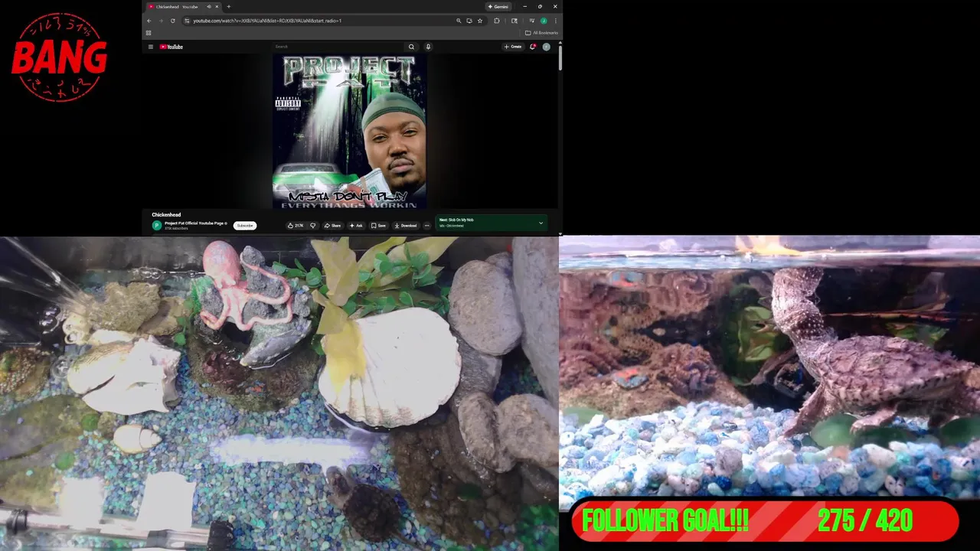The height and width of the screenshot is (551, 980).
Task: Go forward in the Chrome browser
Action: [x=161, y=21]
